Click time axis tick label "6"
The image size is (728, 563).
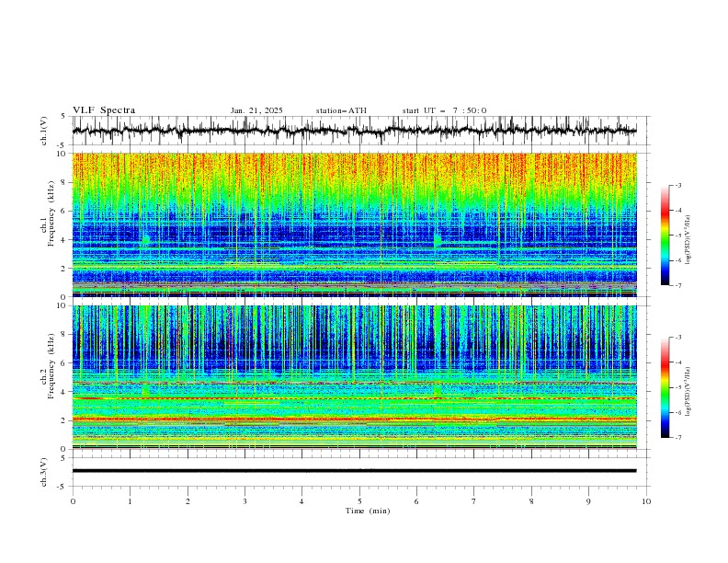[x=416, y=501]
